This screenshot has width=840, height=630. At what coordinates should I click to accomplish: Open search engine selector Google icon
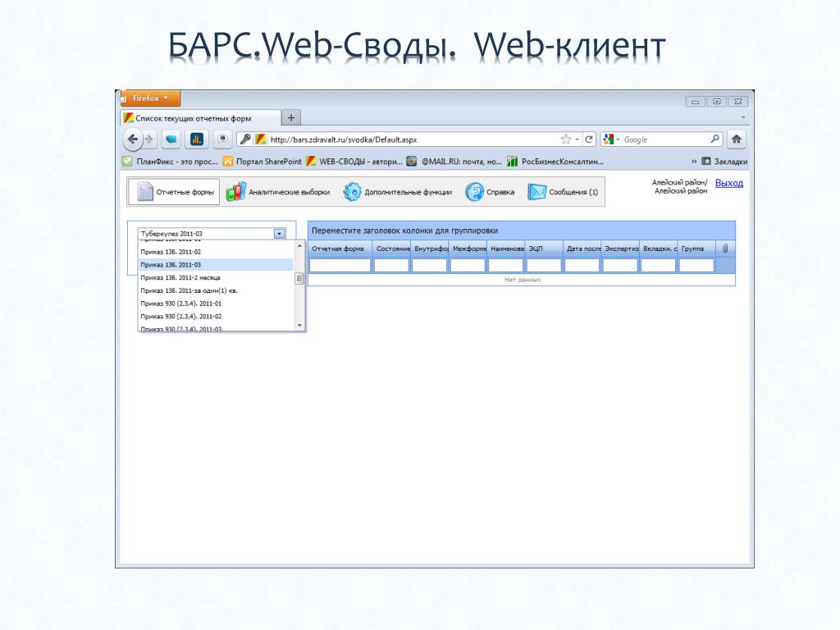610,139
